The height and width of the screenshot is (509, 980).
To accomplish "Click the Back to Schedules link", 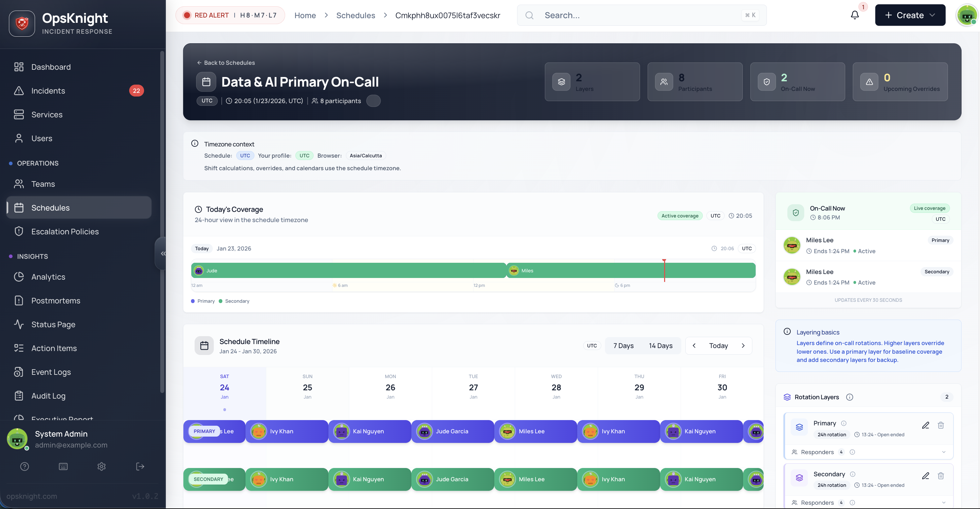I will click(226, 62).
